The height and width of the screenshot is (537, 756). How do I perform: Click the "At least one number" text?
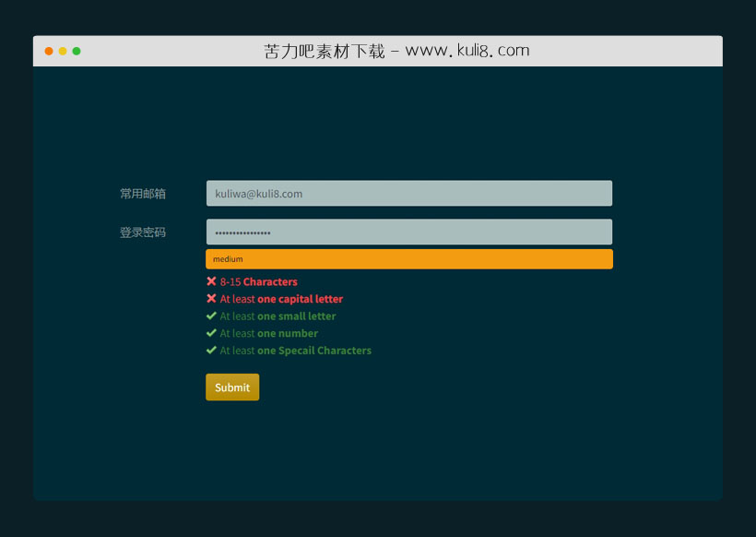(x=269, y=333)
